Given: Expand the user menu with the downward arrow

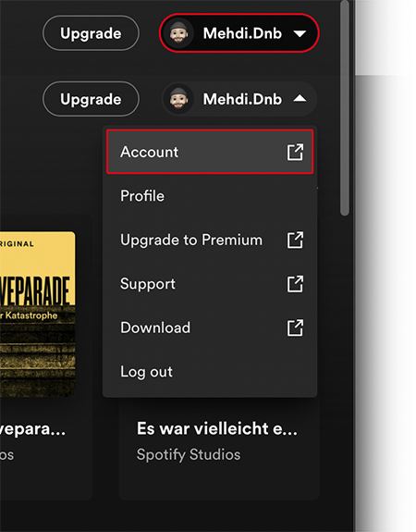Looking at the screenshot, I should click(x=300, y=33).
